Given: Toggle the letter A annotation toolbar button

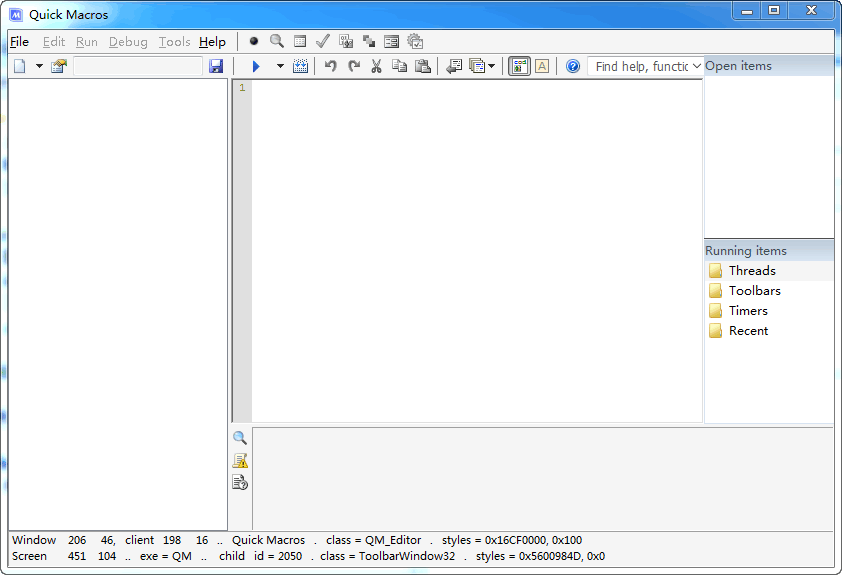Looking at the screenshot, I should pos(542,66).
